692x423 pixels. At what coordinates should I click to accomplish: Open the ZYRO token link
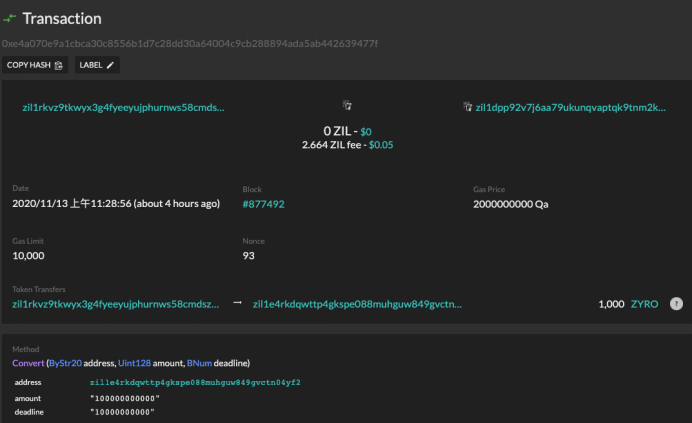pyautogui.click(x=644, y=303)
